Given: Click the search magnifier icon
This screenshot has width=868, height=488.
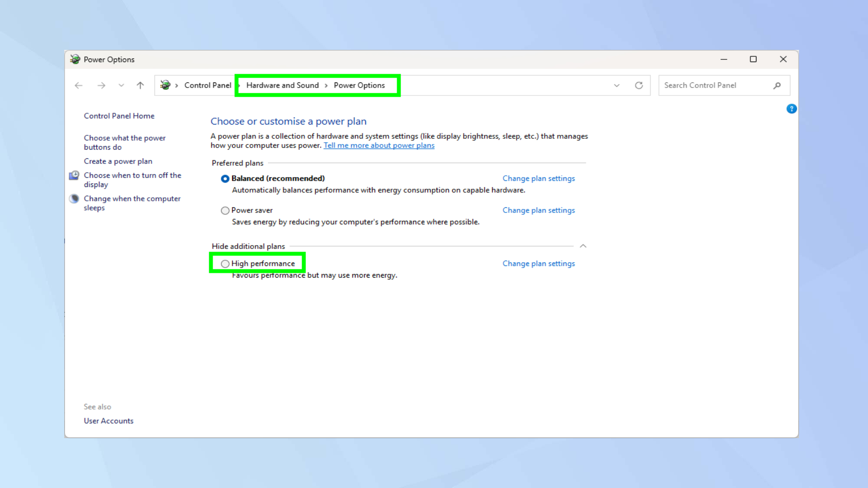Looking at the screenshot, I should click(777, 85).
